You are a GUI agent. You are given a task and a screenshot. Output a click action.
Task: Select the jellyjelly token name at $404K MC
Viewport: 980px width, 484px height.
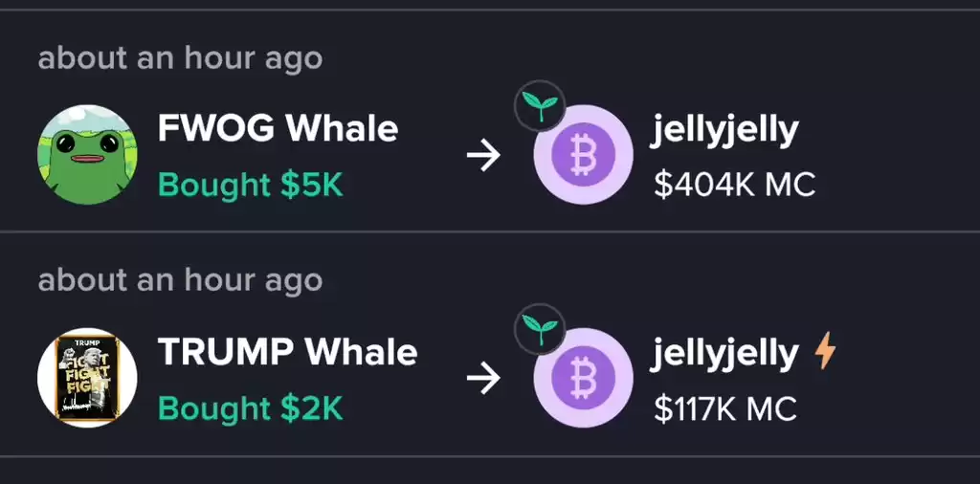pyautogui.click(x=725, y=132)
